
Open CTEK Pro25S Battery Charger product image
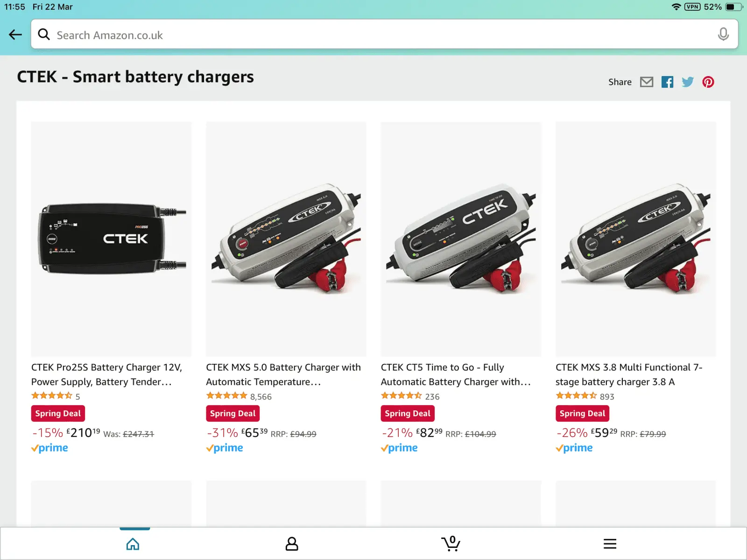click(x=111, y=239)
